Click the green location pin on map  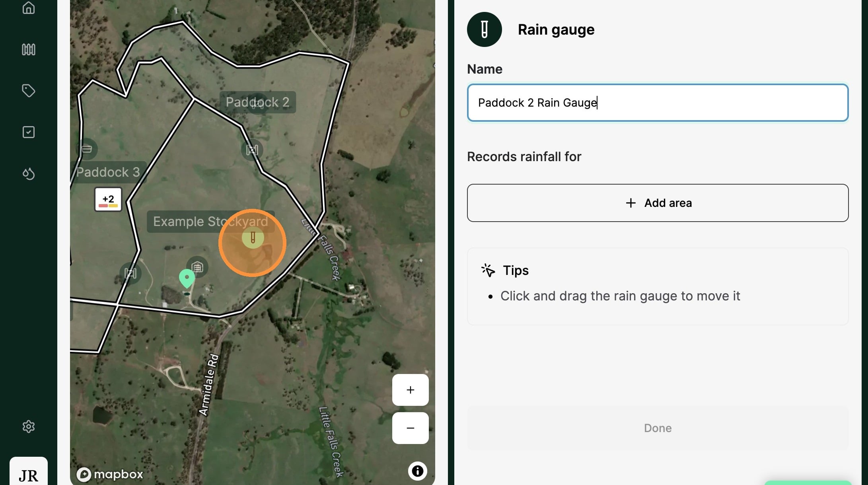(x=187, y=277)
